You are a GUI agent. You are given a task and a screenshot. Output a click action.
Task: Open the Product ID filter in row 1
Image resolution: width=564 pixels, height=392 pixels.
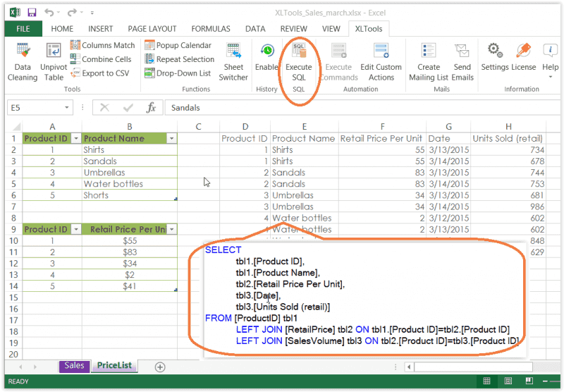point(76,138)
